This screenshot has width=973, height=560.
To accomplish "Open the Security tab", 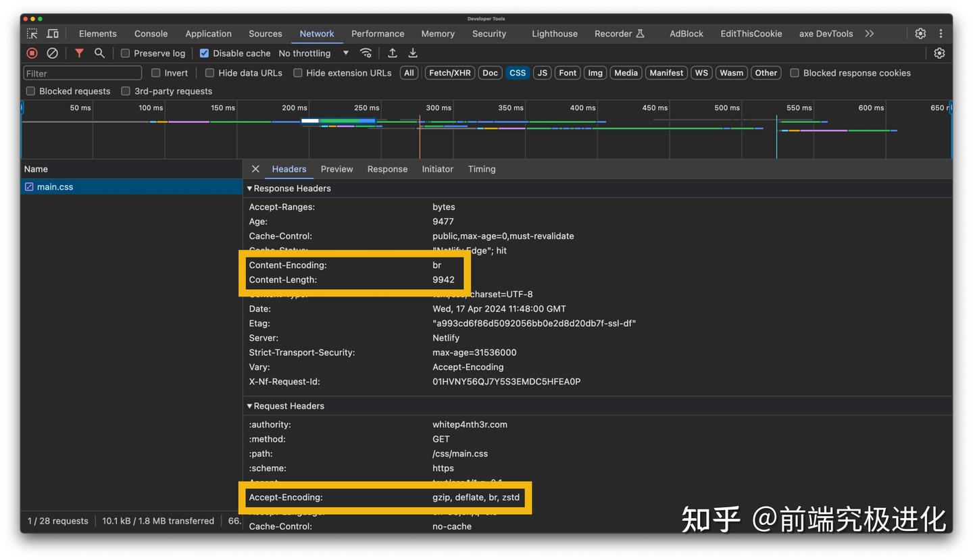I will [489, 34].
